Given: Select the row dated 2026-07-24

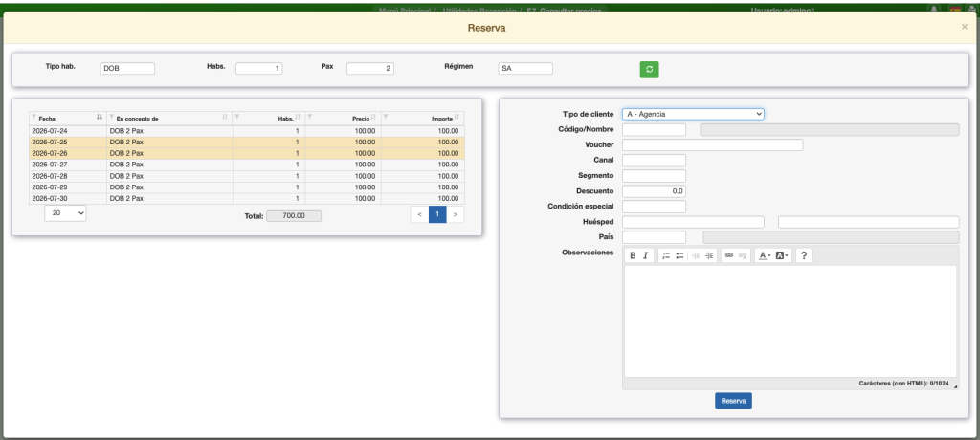Looking at the screenshot, I should point(247,131).
